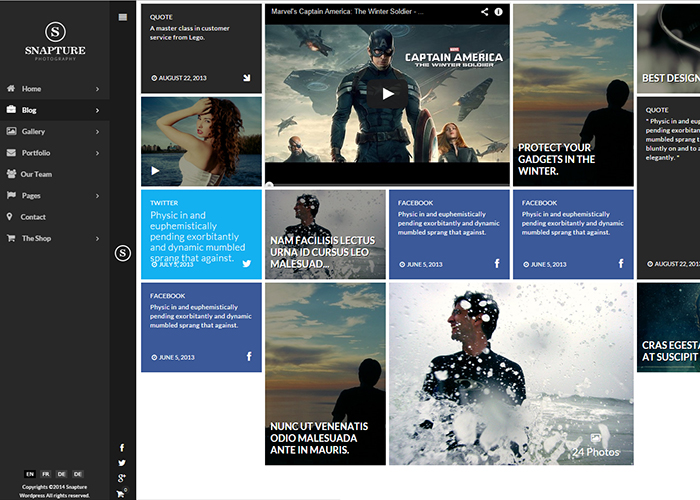
Task: Open the Best Design tile
Action: (x=668, y=49)
